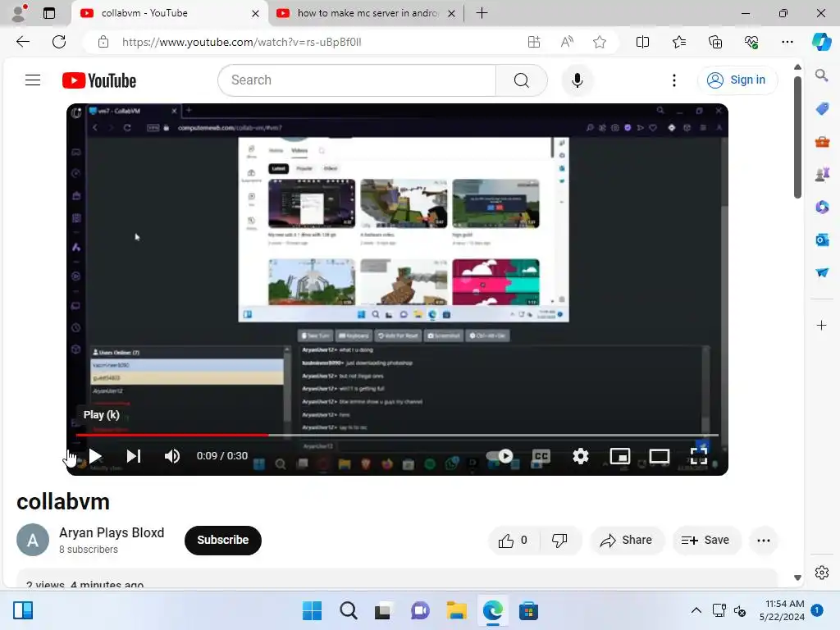Open Edge Settings and more menu
Viewport: 840px width, 630px height.
787,42
